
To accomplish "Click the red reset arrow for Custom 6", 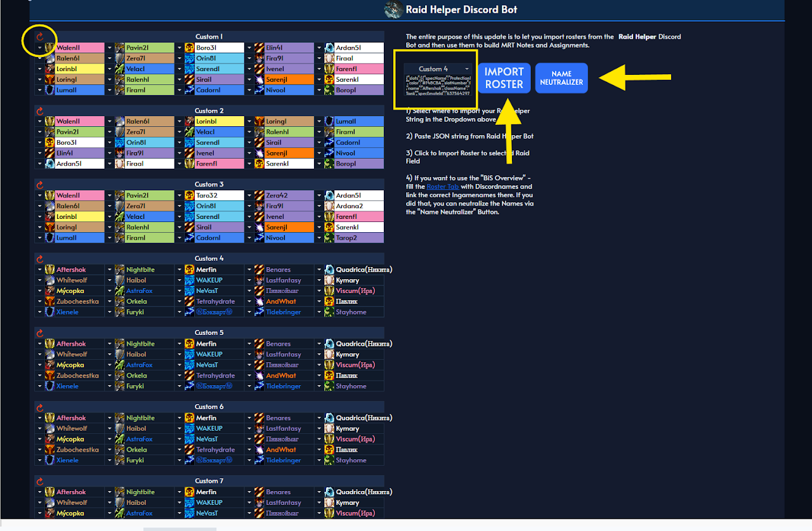I will click(39, 407).
